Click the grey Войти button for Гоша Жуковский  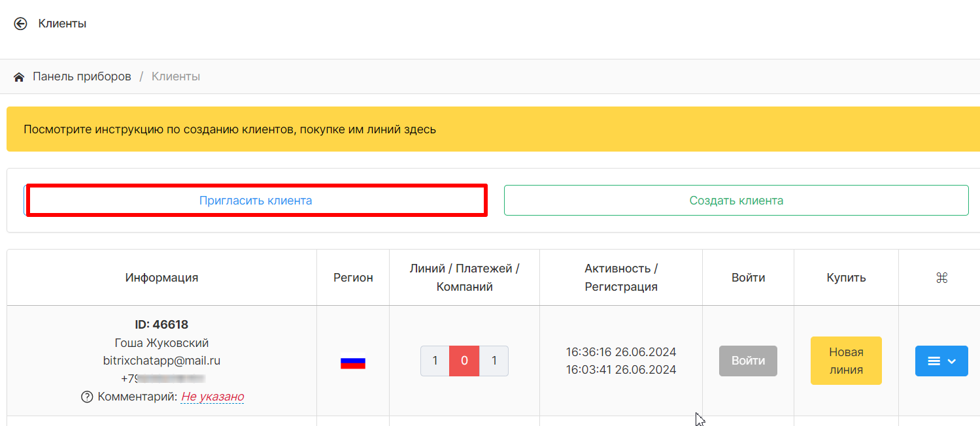point(748,361)
